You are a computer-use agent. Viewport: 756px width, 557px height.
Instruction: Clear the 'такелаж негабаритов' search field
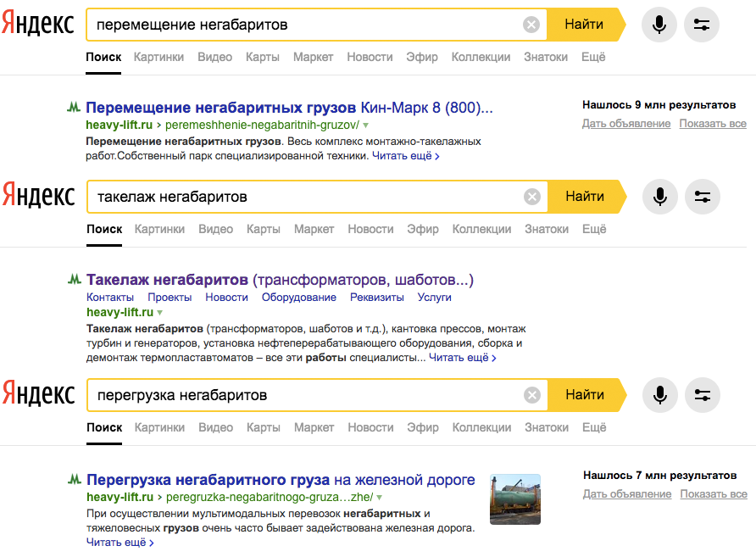[531, 197]
